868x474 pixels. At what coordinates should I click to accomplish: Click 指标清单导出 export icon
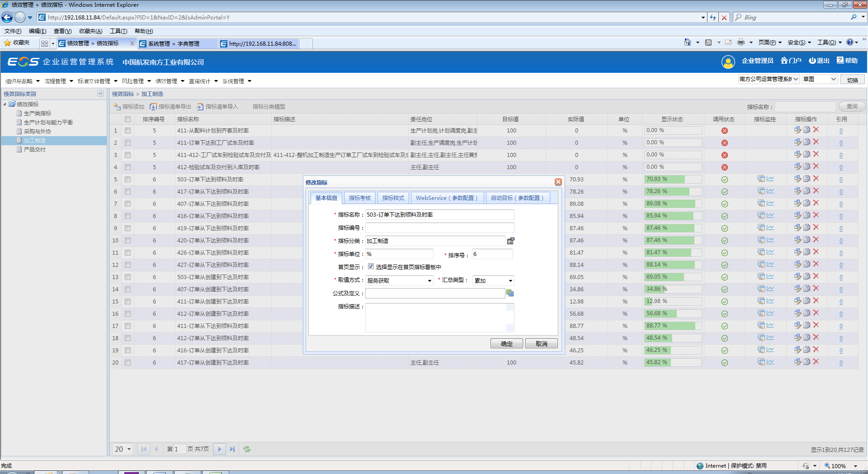(153, 107)
